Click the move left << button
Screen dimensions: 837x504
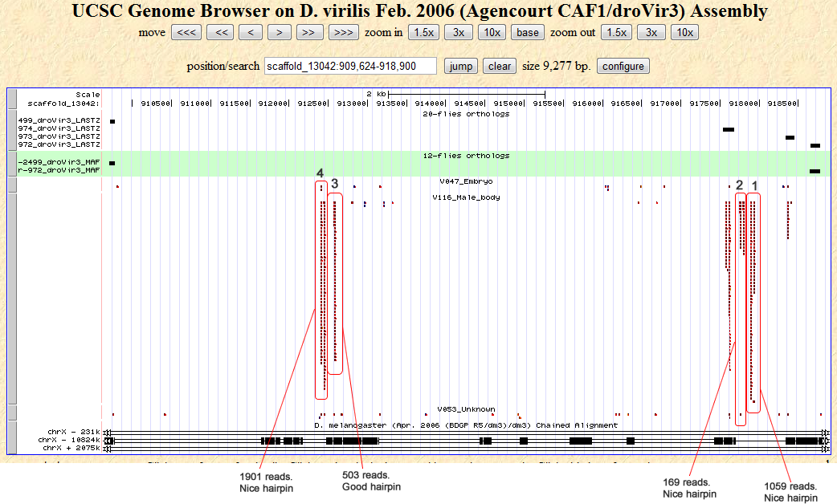click(x=220, y=32)
